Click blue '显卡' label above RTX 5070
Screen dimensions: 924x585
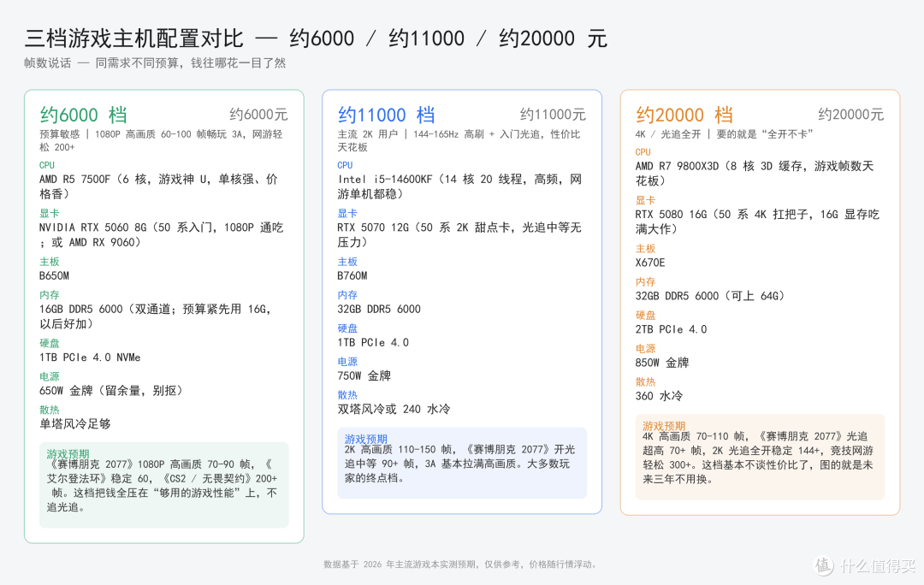[347, 213]
